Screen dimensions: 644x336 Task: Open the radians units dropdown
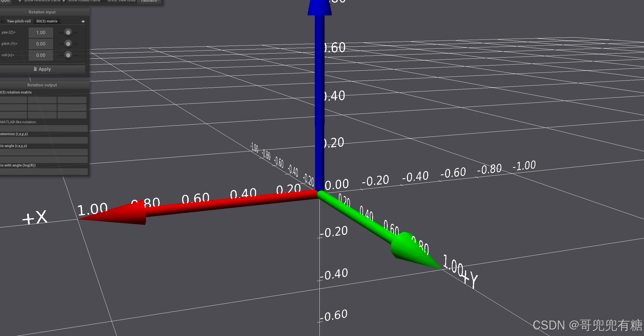pos(149,1)
